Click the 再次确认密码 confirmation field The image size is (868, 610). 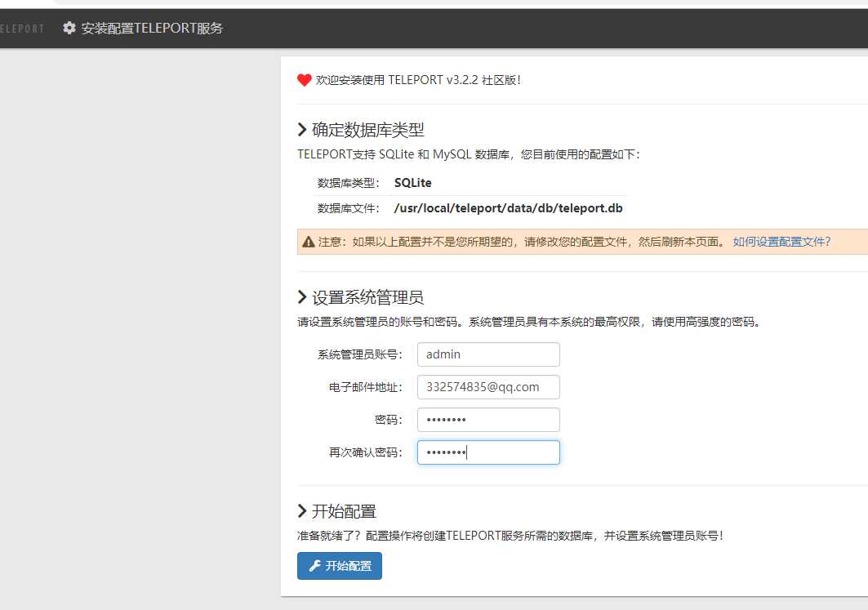click(488, 452)
